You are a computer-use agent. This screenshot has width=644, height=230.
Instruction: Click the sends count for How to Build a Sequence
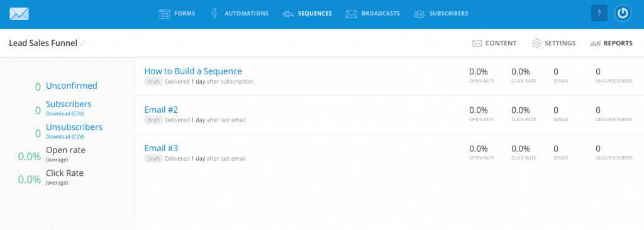tap(556, 72)
